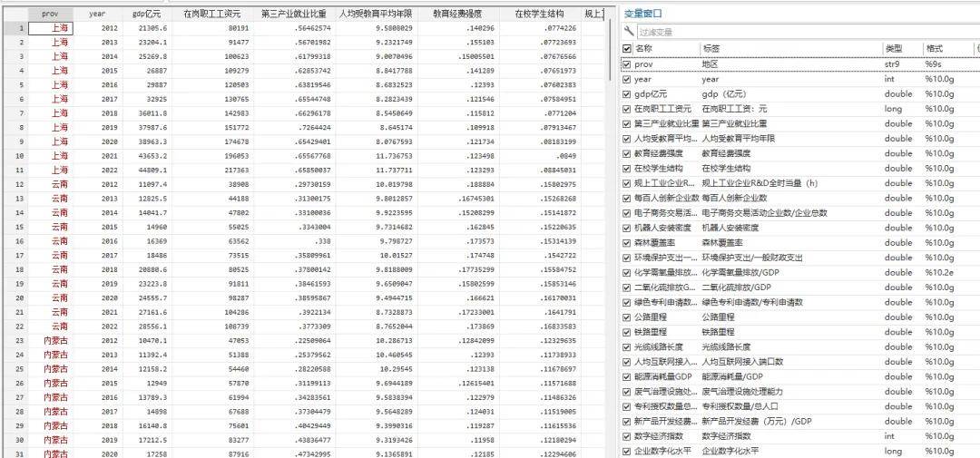
Task: Uncheck the prov variable checkbox
Action: [627, 63]
